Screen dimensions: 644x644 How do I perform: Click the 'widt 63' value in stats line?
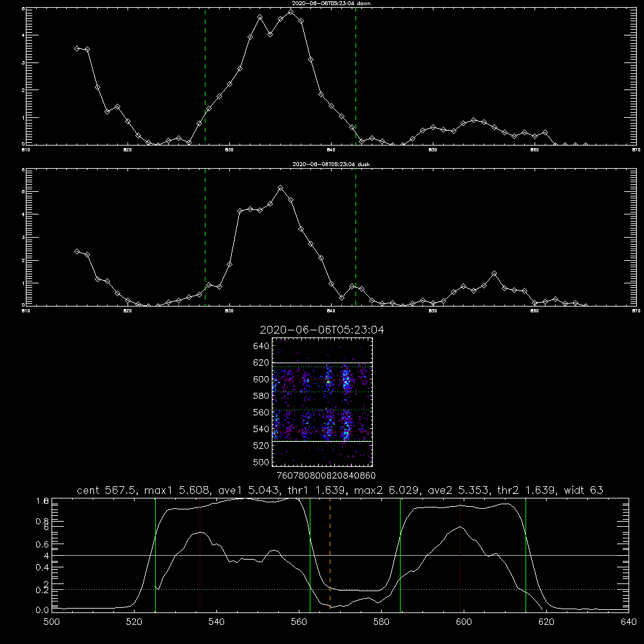[583, 490]
